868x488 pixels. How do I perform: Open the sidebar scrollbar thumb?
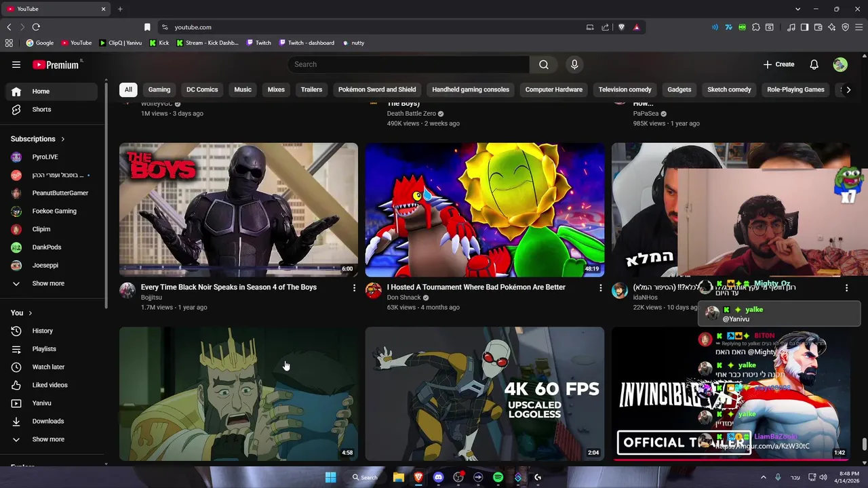pos(106,197)
